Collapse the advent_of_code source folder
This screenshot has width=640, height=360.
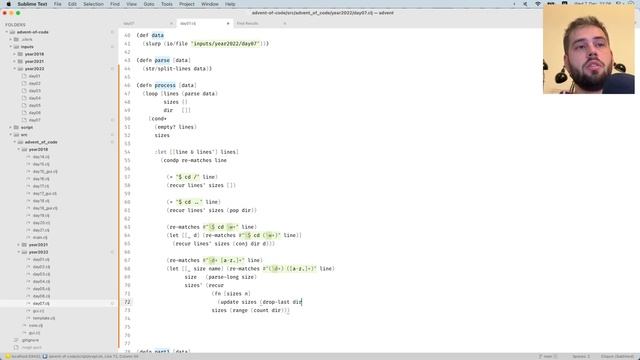[x=14, y=142]
